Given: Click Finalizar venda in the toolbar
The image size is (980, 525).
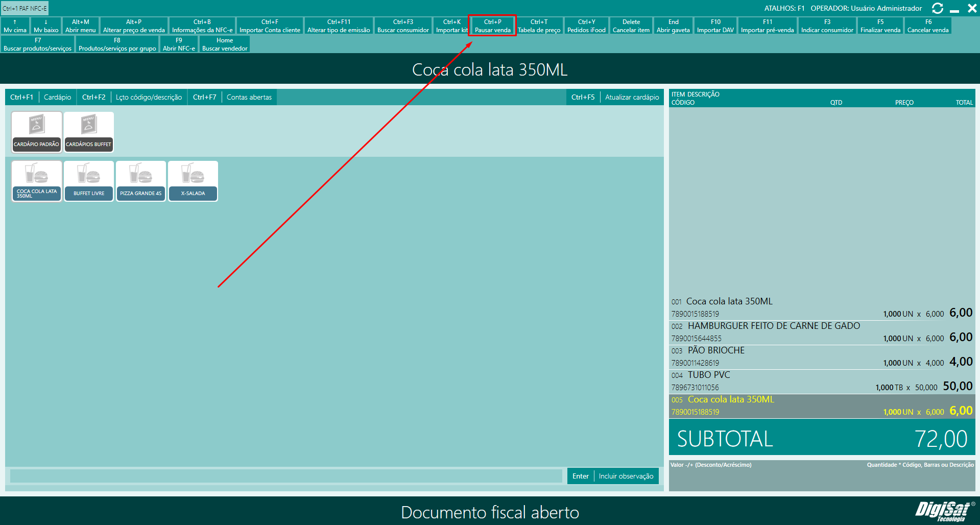Looking at the screenshot, I should click(880, 26).
